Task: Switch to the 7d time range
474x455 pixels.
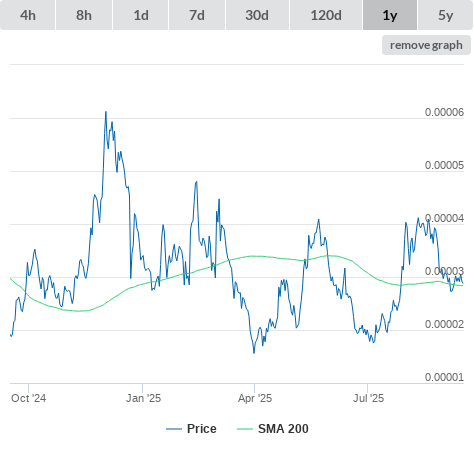Action: [x=197, y=15]
